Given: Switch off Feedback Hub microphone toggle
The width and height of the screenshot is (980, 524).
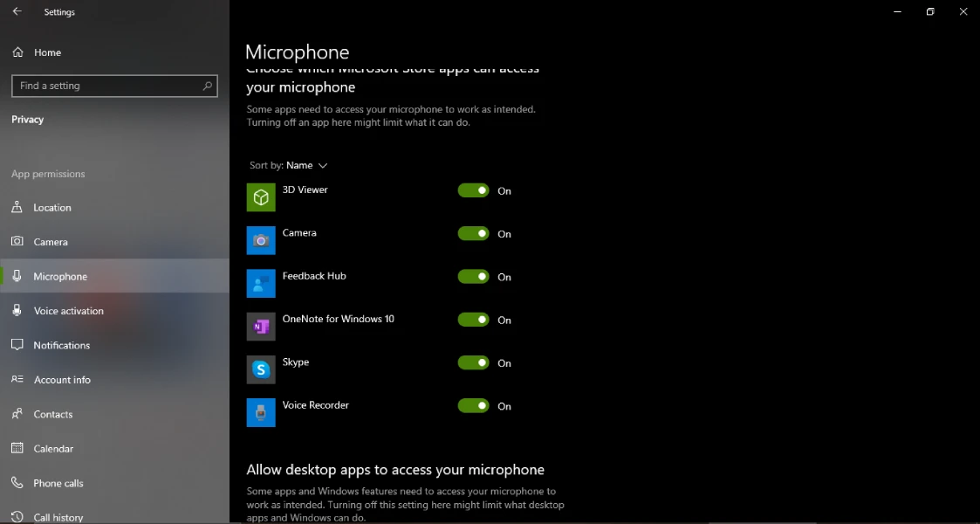Looking at the screenshot, I should (x=474, y=276).
